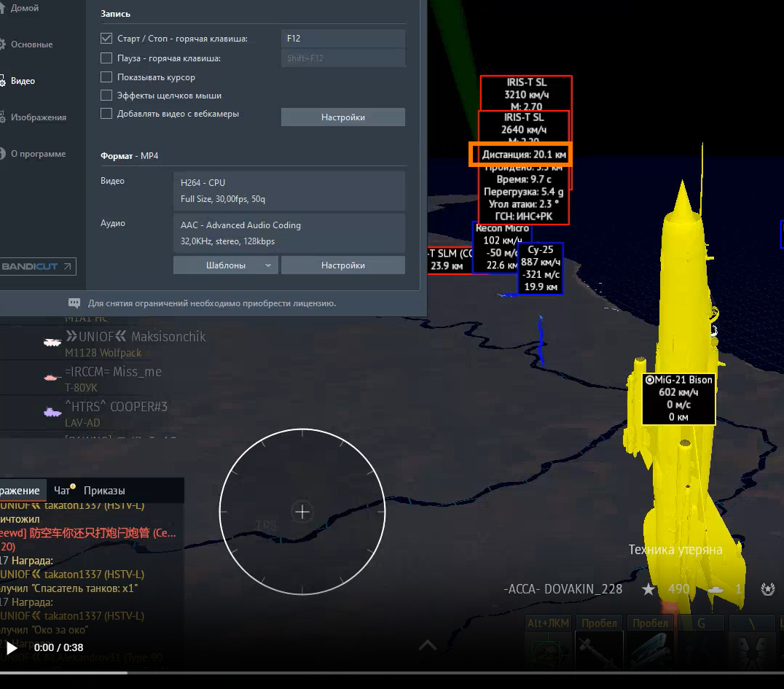
Task: Switch to the Приказы tab
Action: [x=104, y=491]
